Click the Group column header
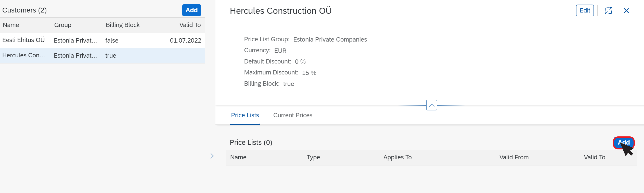The width and height of the screenshot is (644, 193). (63, 25)
